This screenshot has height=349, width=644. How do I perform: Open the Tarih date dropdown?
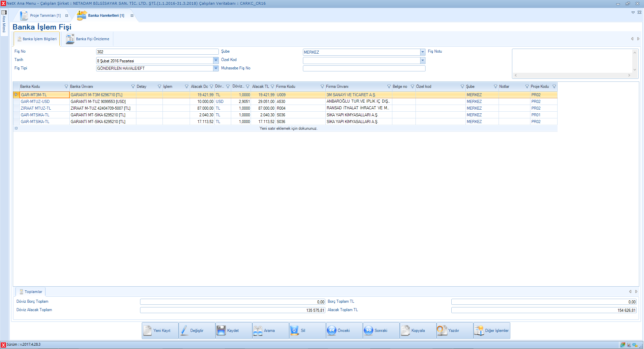tap(216, 61)
